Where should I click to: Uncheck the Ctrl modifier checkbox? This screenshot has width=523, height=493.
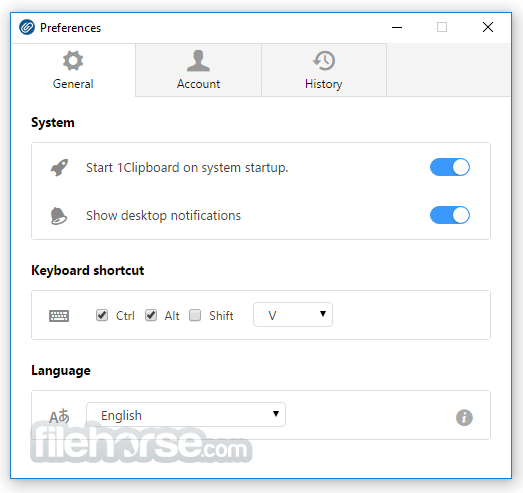102,315
